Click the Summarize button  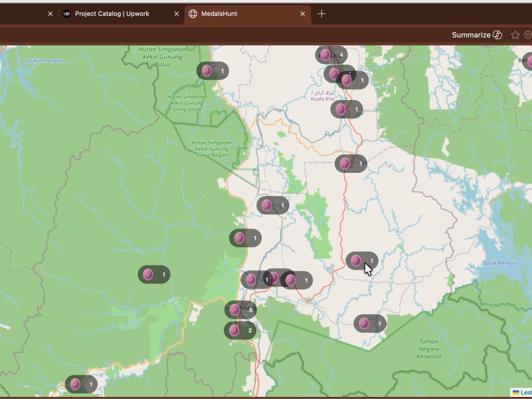click(477, 35)
